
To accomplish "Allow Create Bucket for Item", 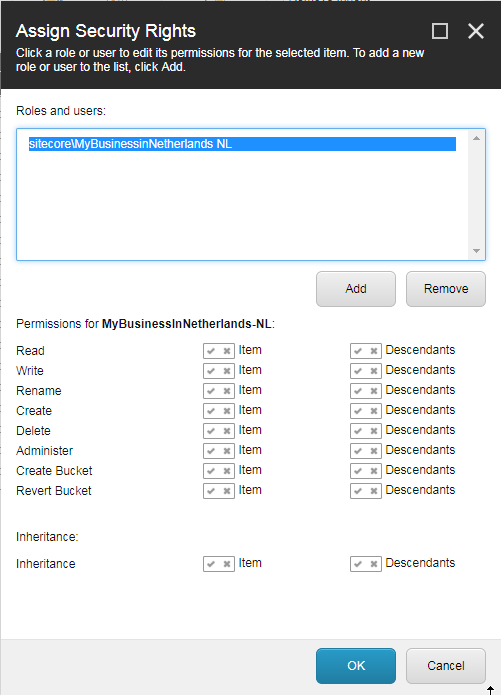I will coord(211,471).
